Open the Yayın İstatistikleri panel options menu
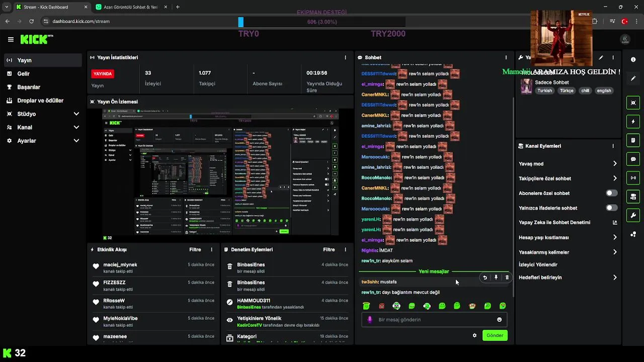Screen dimensions: 644x362 (345, 57)
